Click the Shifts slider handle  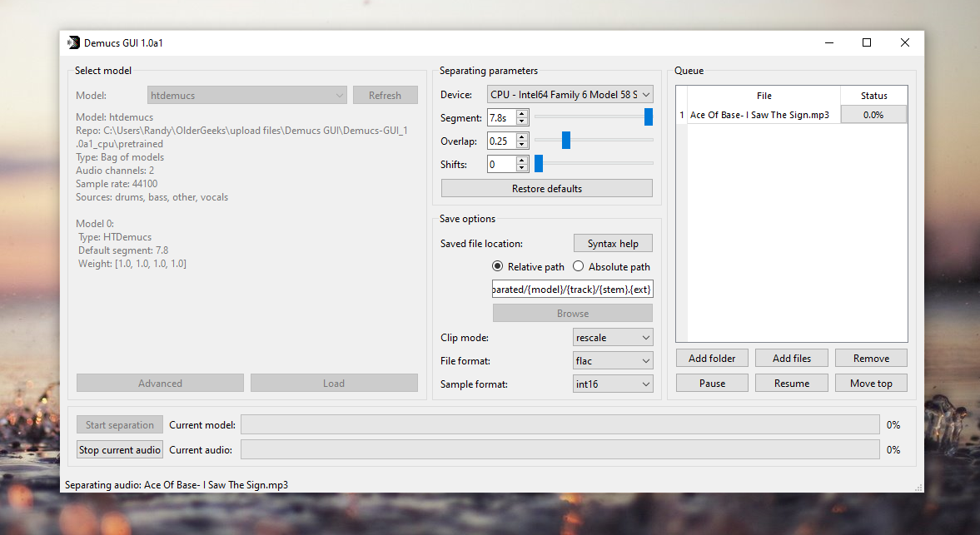tap(539, 164)
